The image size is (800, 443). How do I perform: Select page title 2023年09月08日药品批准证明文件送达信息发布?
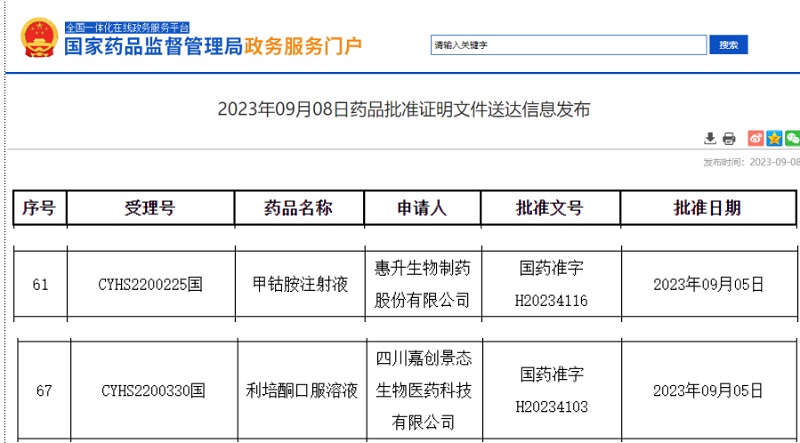point(404,110)
